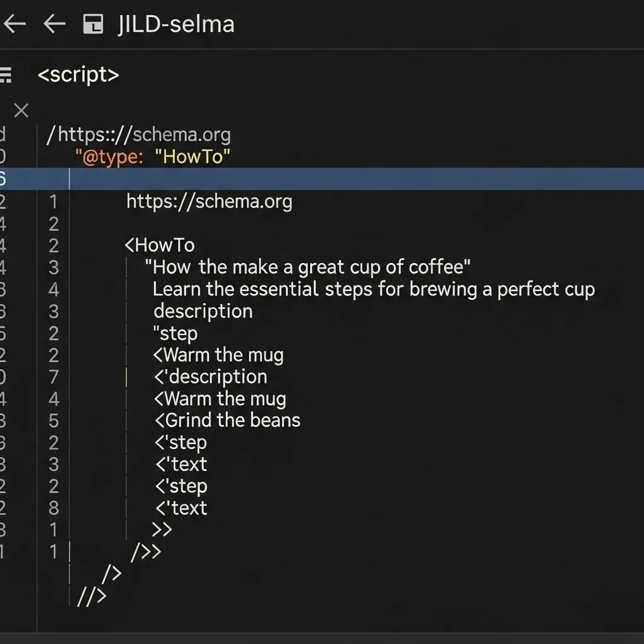Toggle line number 7 in the gutter
Viewport: 644px width, 644px height.
pos(53,376)
